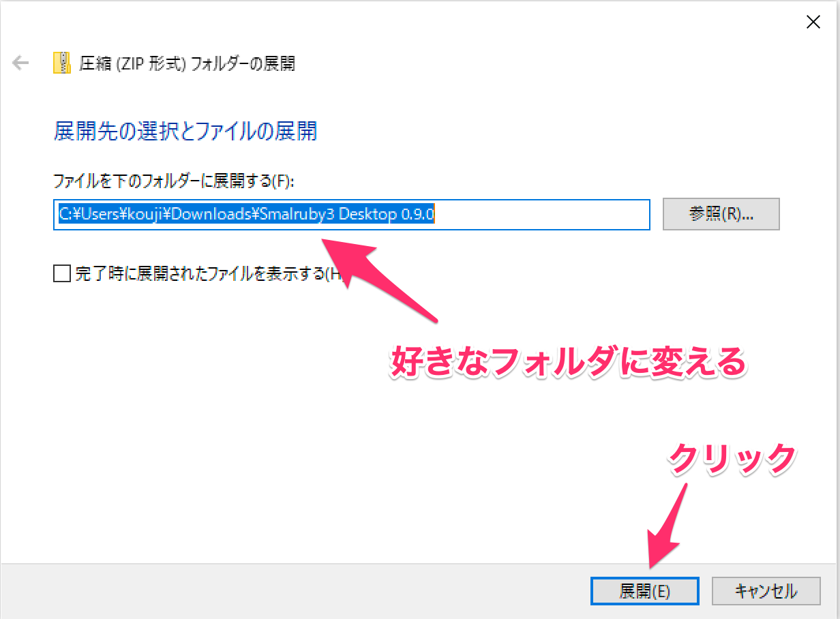Enable showing extracted files when complete

tap(62, 274)
